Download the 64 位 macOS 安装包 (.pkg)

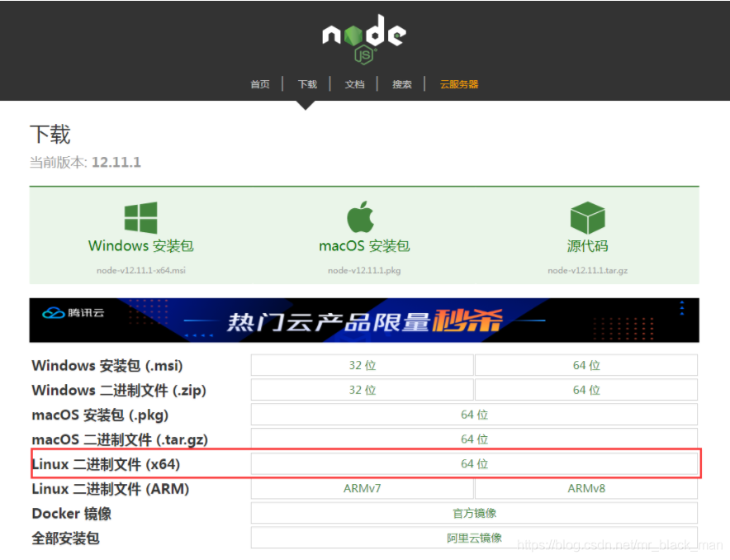[x=475, y=414]
